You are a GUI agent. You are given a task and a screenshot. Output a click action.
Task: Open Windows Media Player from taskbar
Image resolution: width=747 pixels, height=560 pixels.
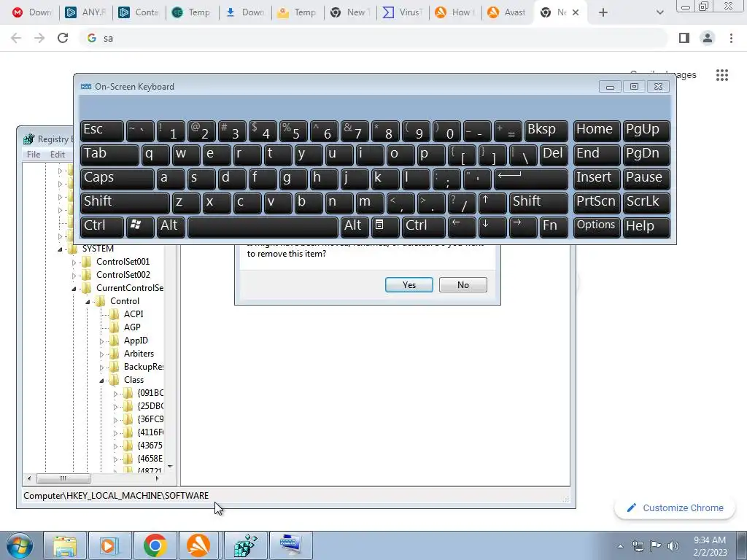pos(109,545)
